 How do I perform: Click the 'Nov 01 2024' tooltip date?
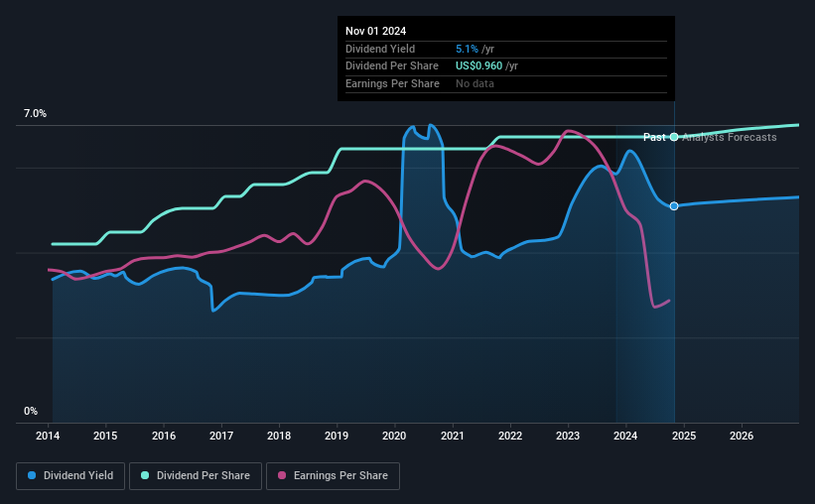tap(376, 31)
